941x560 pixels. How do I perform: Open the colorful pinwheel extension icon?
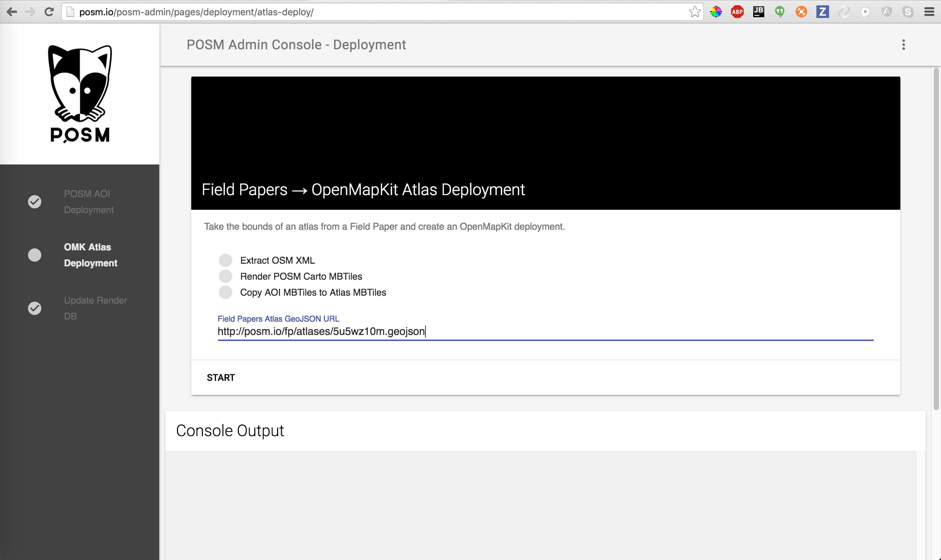(x=716, y=12)
